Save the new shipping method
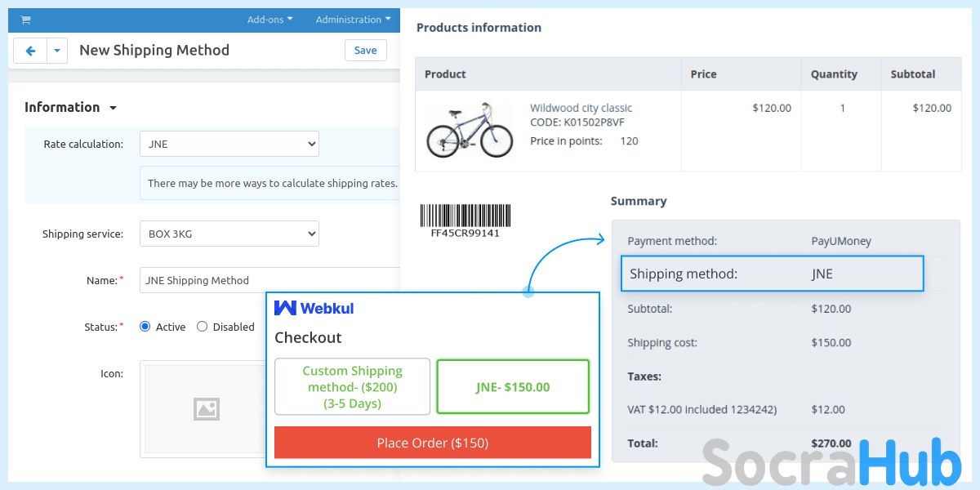 coord(365,50)
